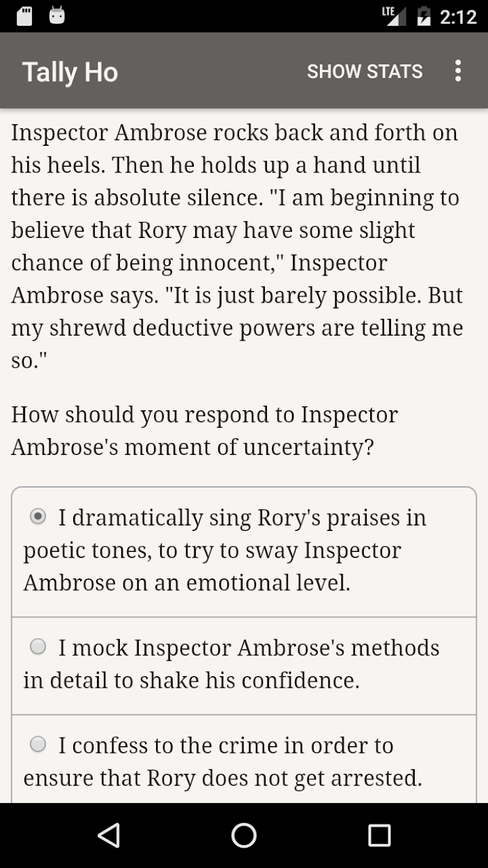Open the three-dot overflow menu
The height and width of the screenshot is (868, 488).
[x=457, y=71]
